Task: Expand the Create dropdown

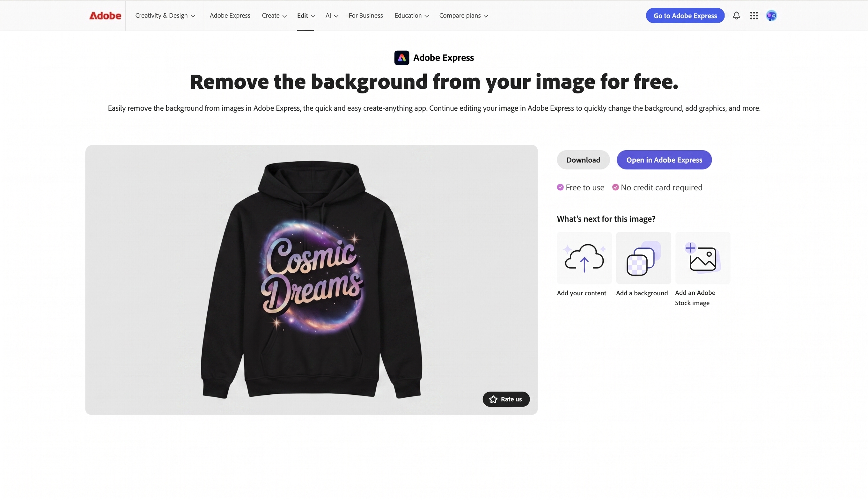Action: click(x=274, y=16)
